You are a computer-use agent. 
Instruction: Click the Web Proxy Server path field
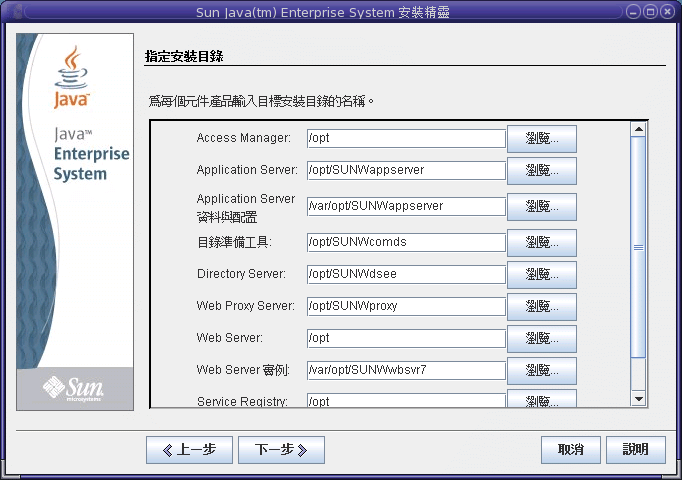pos(406,306)
